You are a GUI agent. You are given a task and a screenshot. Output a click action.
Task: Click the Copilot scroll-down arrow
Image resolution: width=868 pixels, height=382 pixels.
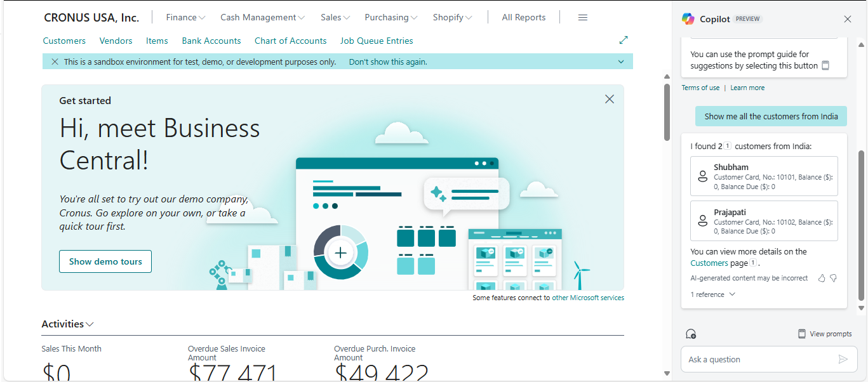click(861, 308)
